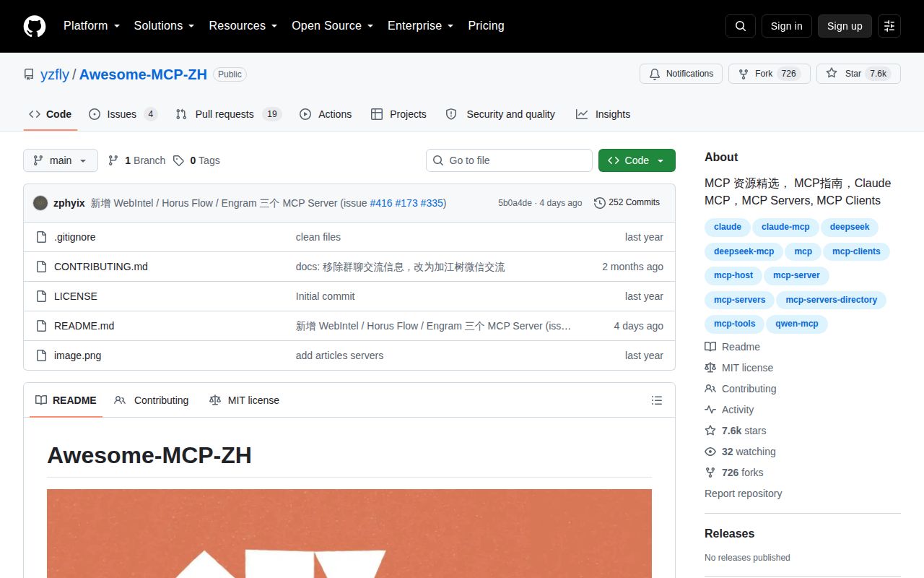Star the repository using the Star button
Image resolution: width=924 pixels, height=578 pixels.
[x=858, y=74]
